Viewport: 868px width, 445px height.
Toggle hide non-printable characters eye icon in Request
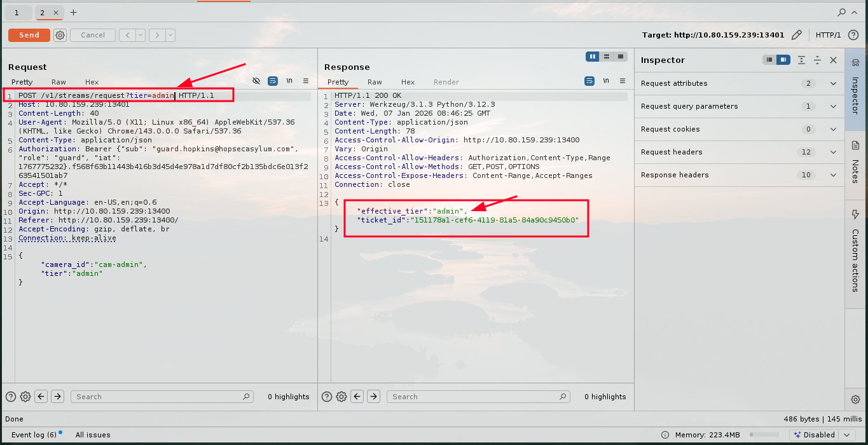coord(256,81)
